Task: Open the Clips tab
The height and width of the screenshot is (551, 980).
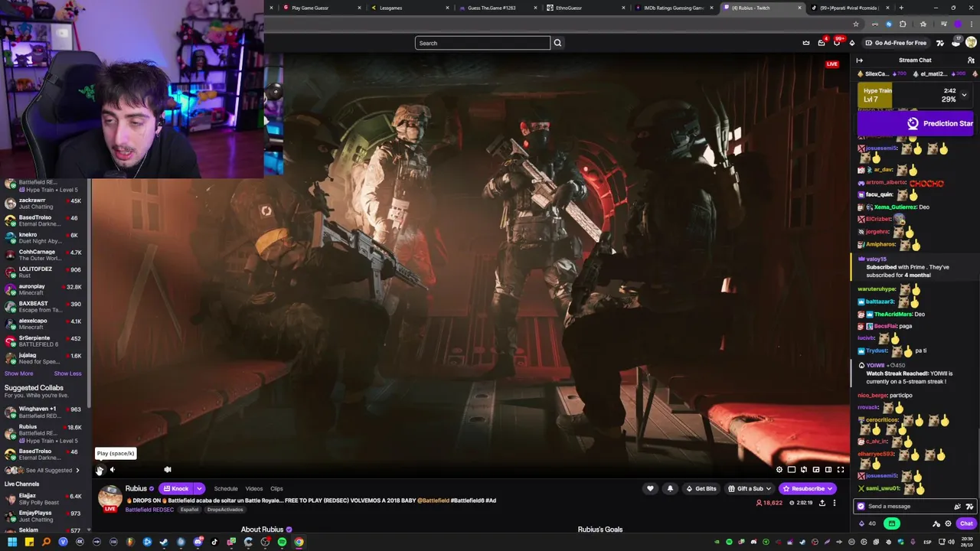Action: click(276, 488)
